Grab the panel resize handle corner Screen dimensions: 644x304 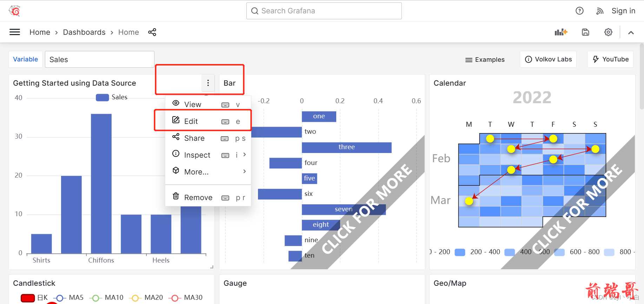[x=212, y=267]
